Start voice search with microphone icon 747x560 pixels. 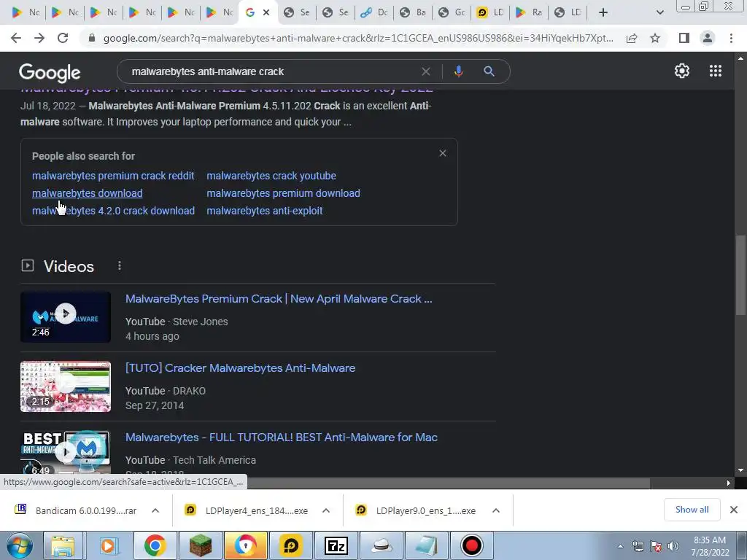458,71
